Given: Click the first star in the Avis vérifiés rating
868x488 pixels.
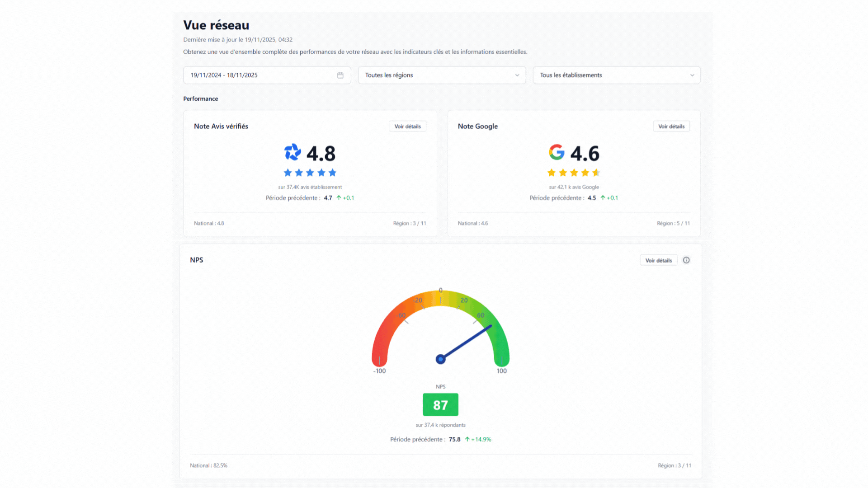Looking at the screenshot, I should point(288,173).
